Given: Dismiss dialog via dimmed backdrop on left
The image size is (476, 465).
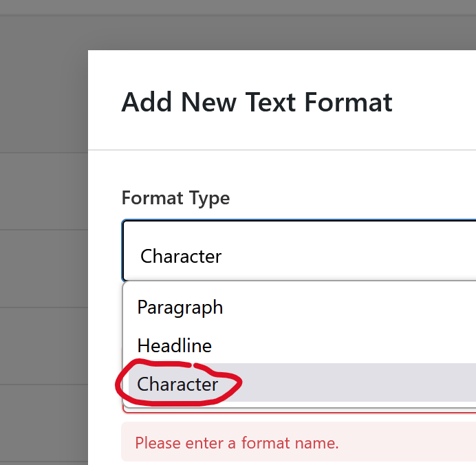Looking at the screenshot, I should [x=43, y=275].
